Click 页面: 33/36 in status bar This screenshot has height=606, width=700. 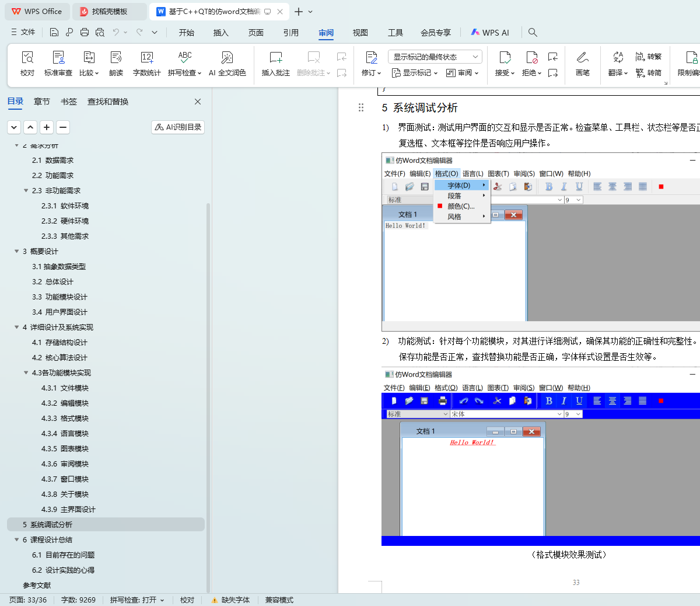[x=28, y=600]
